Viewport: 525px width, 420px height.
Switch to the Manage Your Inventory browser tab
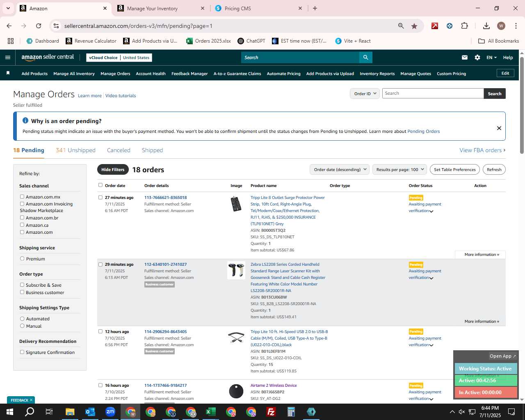[x=160, y=8]
